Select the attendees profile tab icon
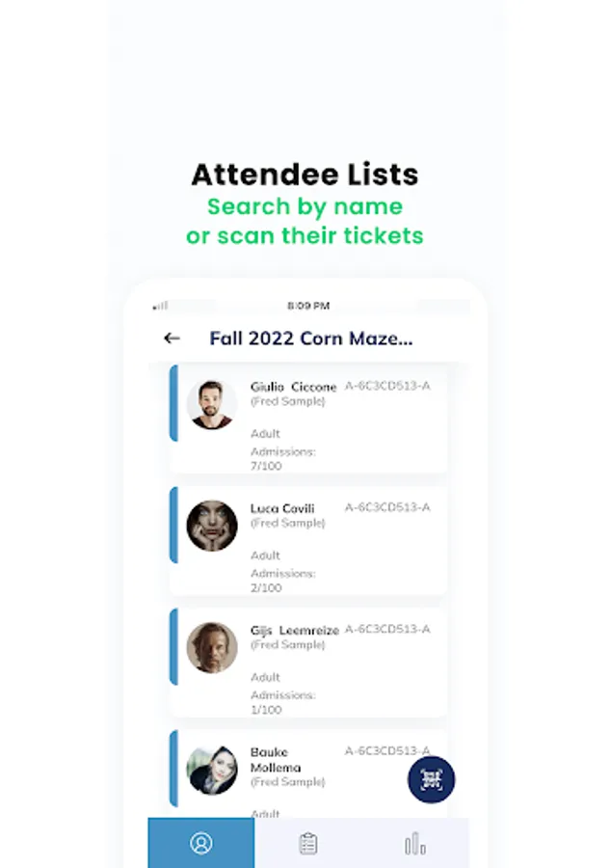 coord(200,843)
